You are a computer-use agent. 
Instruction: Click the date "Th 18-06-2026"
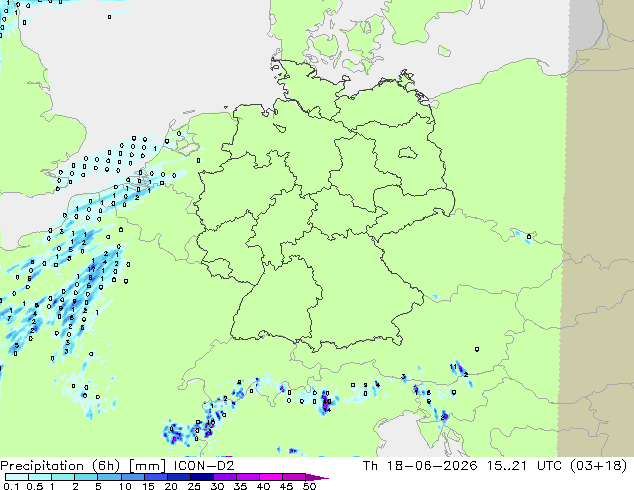pos(420,466)
